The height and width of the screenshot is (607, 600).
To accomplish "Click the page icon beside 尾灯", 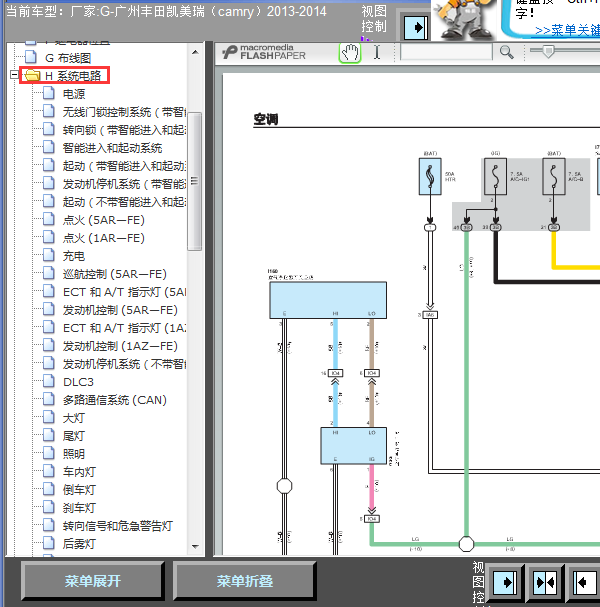I will click(x=49, y=436).
